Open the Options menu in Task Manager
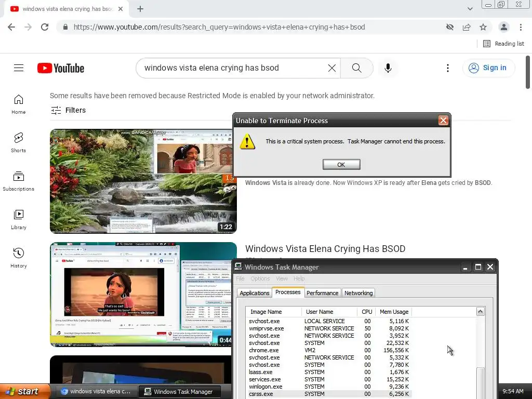This screenshot has width=532, height=399. point(260,278)
